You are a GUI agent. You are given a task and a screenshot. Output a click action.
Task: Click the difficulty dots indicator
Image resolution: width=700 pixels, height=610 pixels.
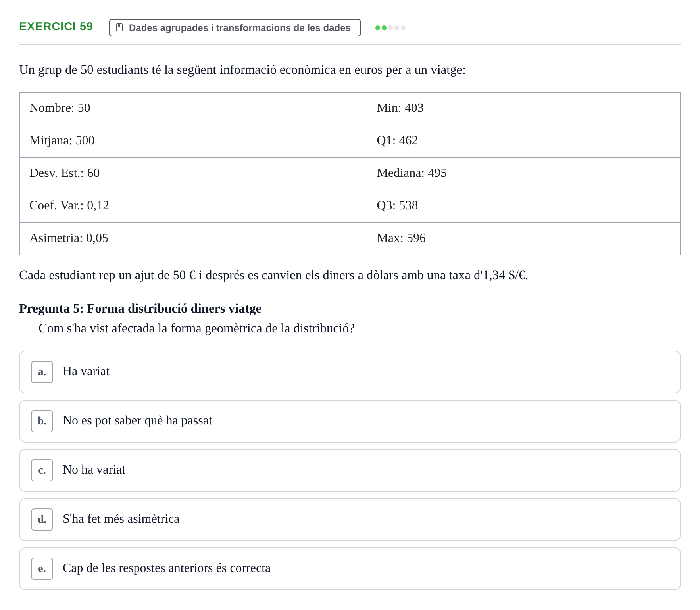(390, 28)
